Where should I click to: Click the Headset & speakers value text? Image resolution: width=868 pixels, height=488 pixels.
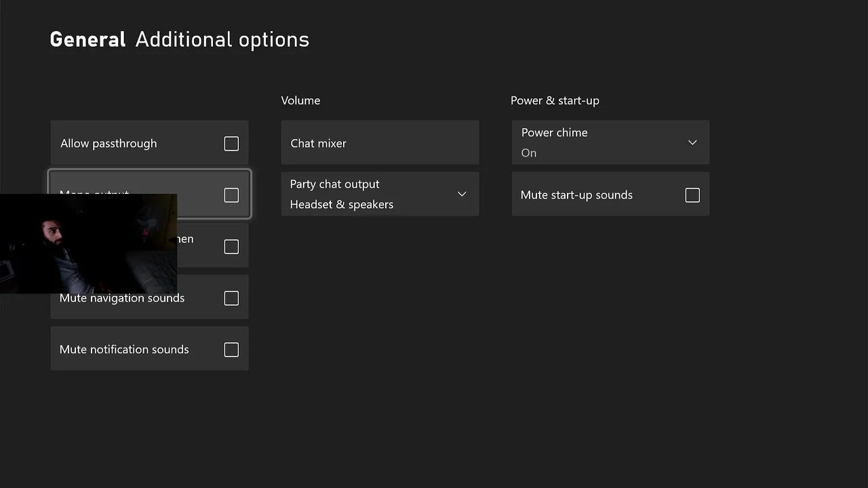click(341, 205)
